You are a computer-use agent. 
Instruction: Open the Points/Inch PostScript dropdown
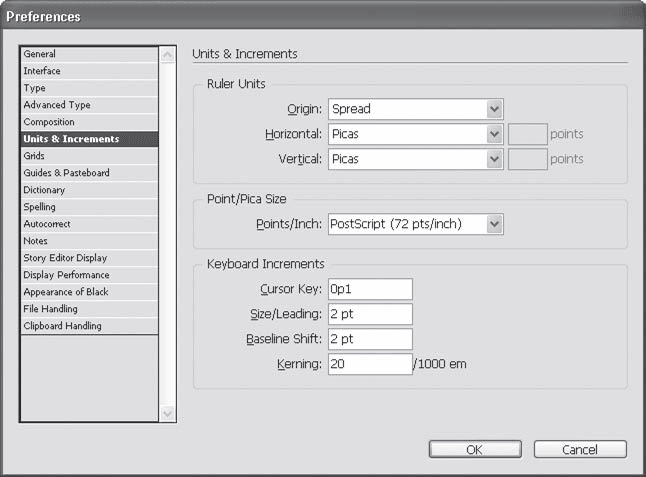(415, 224)
